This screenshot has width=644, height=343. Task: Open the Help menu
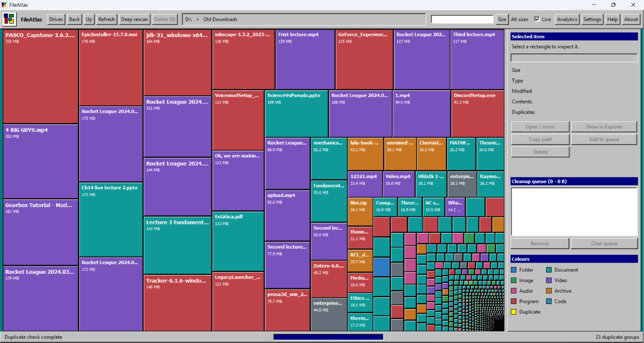tap(613, 19)
